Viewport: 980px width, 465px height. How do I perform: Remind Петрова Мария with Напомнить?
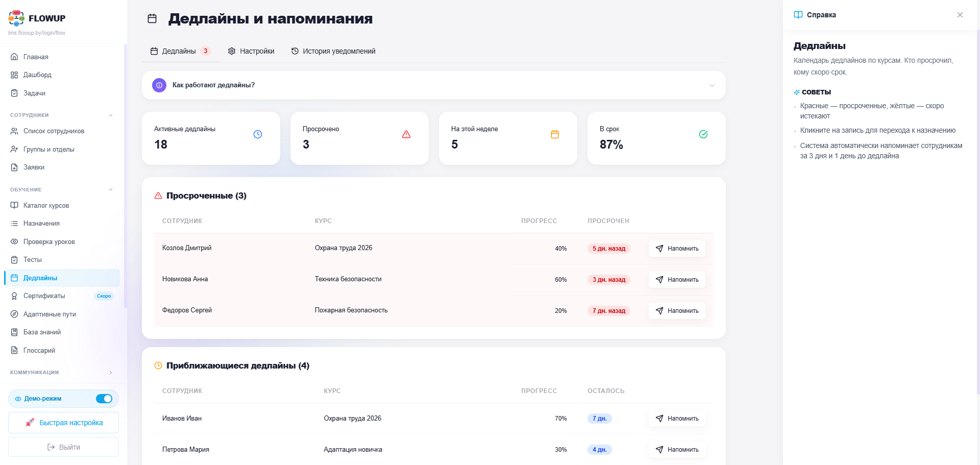point(677,450)
